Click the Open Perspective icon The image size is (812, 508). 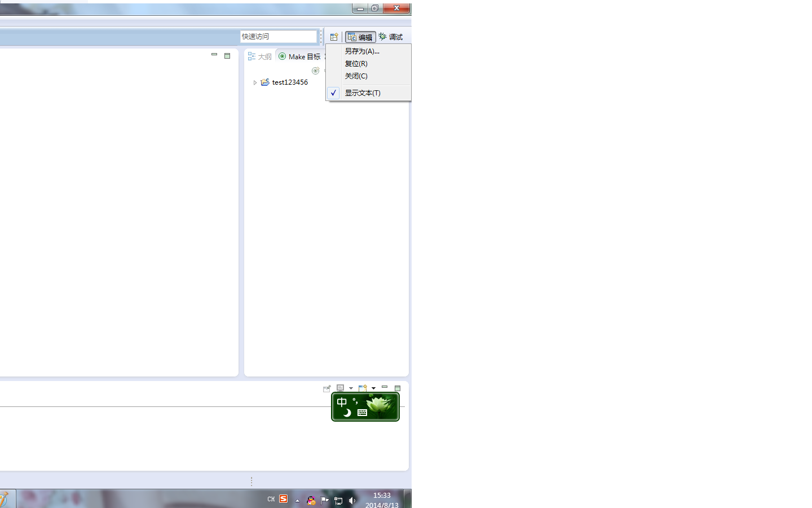[x=334, y=37]
